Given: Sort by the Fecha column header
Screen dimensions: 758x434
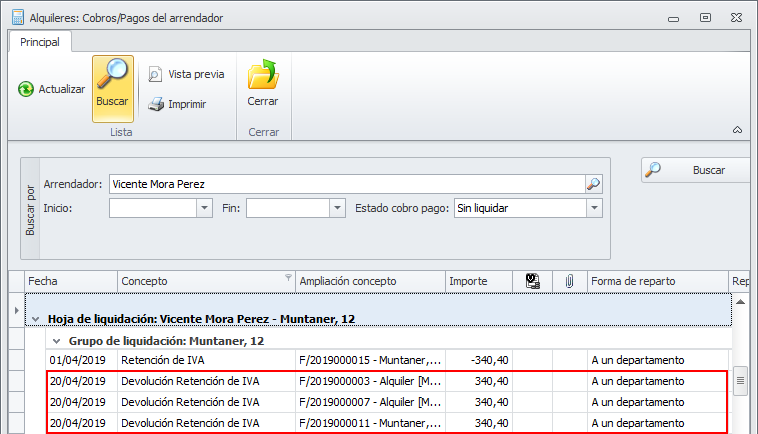Looking at the screenshot, I should (71, 281).
